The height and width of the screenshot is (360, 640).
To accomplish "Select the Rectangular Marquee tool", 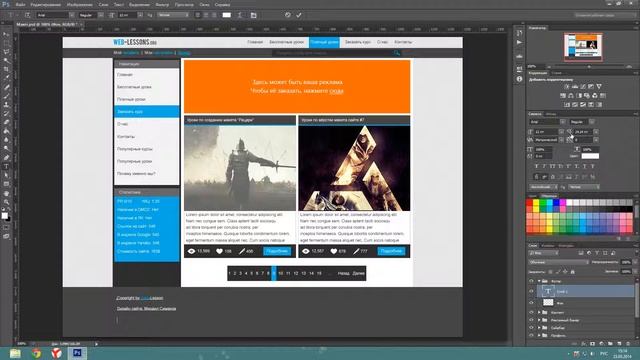I will pyautogui.click(x=6, y=43).
